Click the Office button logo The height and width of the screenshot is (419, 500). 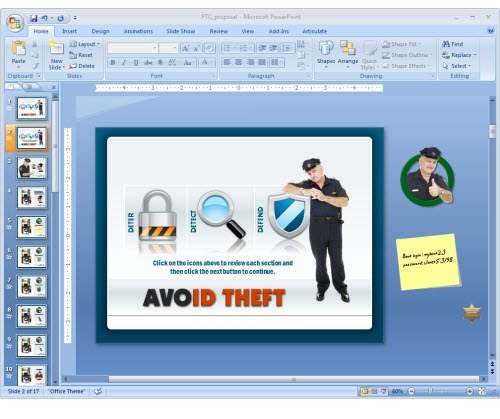click(15, 23)
